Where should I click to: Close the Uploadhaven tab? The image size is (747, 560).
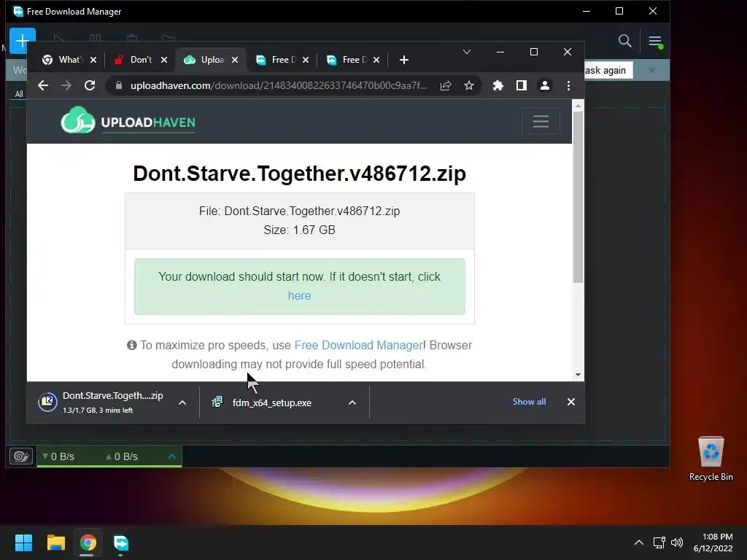(234, 60)
